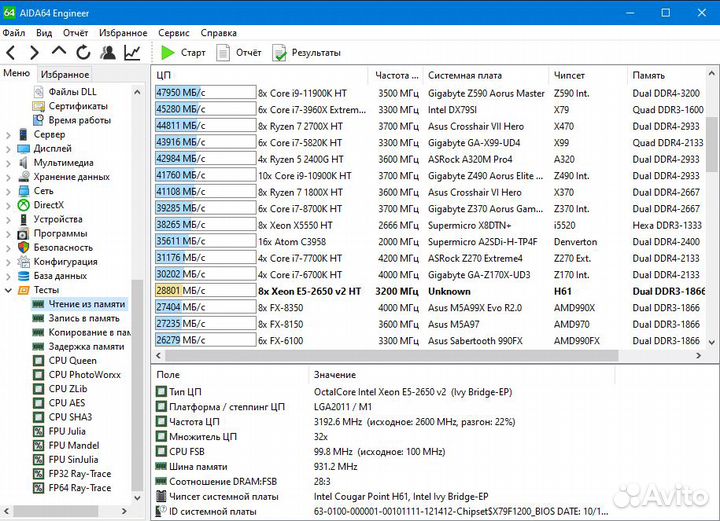Open the user profile toolbar icon
720x521 pixels.
click(108, 53)
